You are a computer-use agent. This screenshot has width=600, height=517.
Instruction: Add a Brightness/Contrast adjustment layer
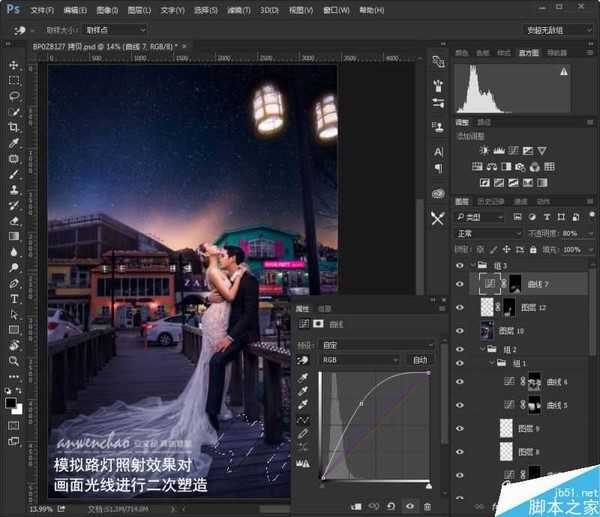pos(485,150)
